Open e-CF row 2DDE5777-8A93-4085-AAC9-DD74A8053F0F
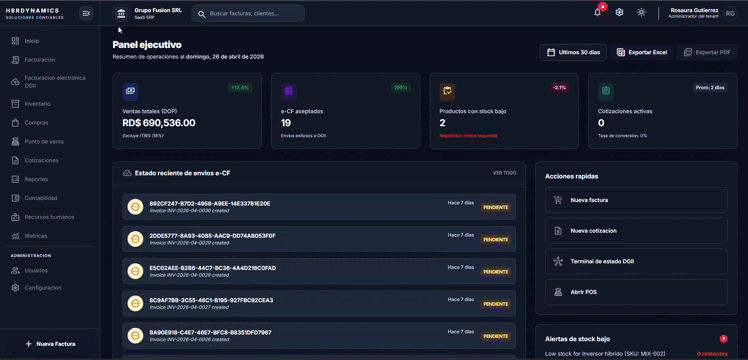Screen dimensions: 748x360 click(319, 239)
